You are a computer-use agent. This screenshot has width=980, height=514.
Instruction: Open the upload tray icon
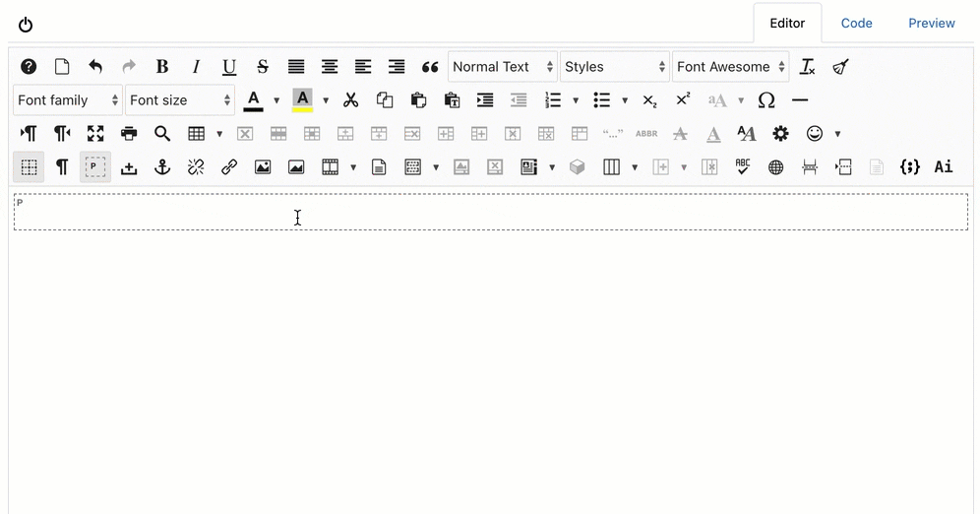click(x=129, y=167)
